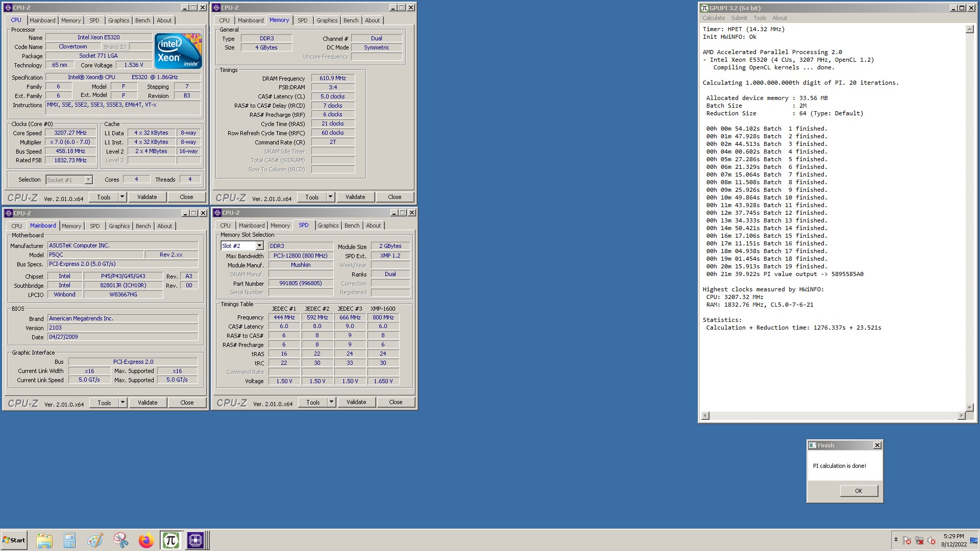
Task: Open Paint from the taskbar
Action: [x=95, y=540]
